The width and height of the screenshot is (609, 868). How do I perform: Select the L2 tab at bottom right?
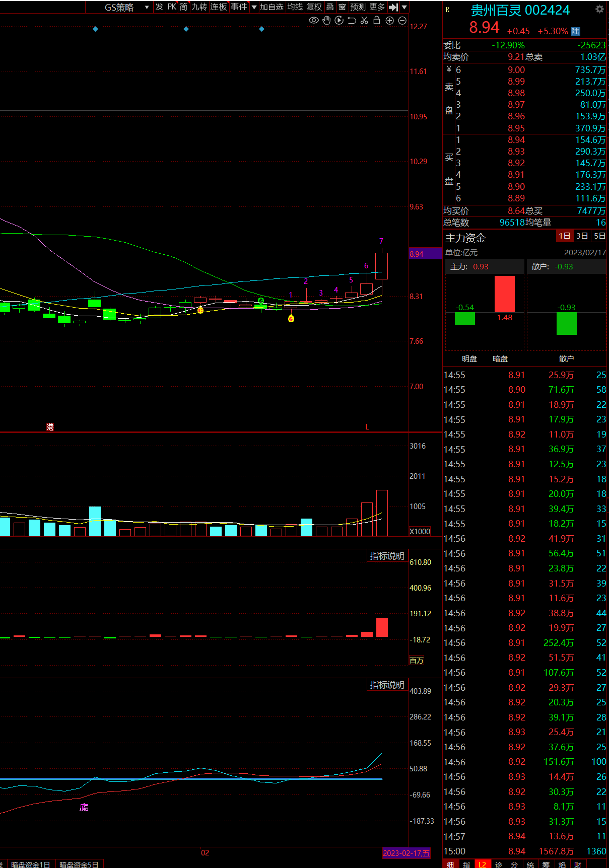click(482, 864)
